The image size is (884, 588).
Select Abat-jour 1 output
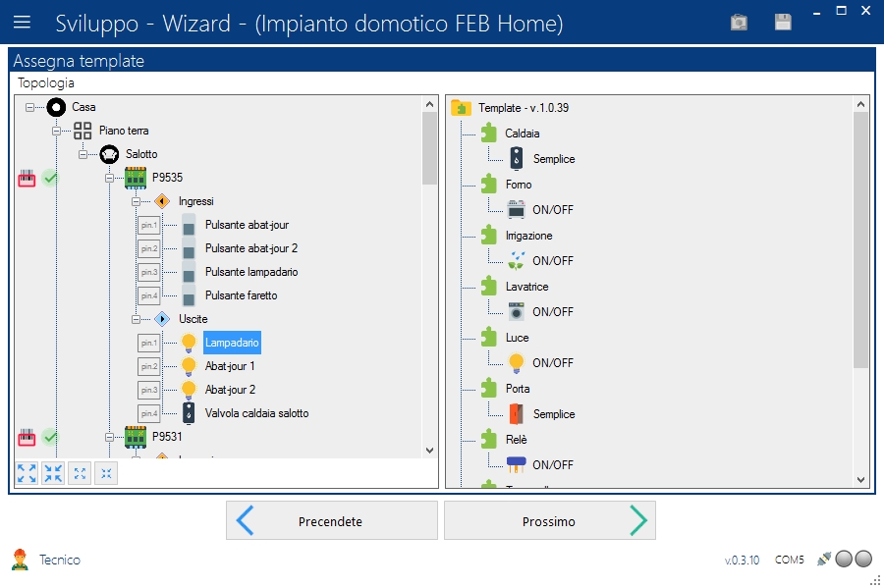click(230, 366)
